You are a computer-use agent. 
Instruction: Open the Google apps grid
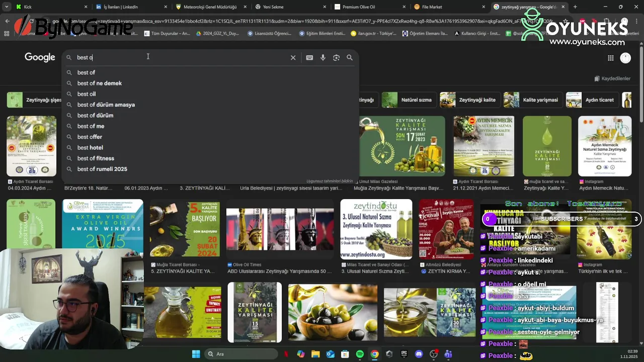(x=611, y=58)
